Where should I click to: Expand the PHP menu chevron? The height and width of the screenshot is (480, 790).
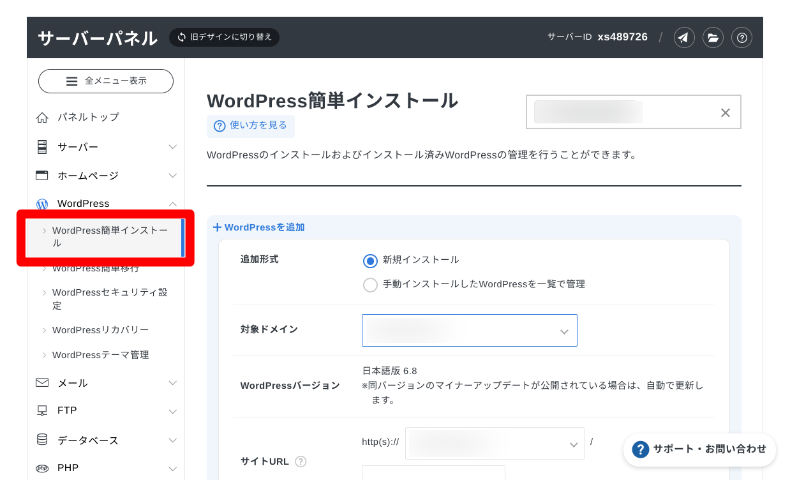(x=172, y=468)
